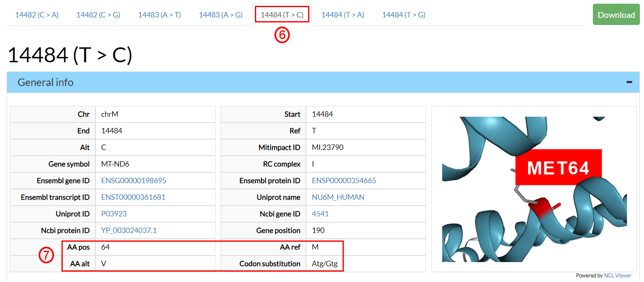Go to the 14483 (A > G) tab
Image resolution: width=644 pixels, height=282 pixels.
click(x=220, y=15)
